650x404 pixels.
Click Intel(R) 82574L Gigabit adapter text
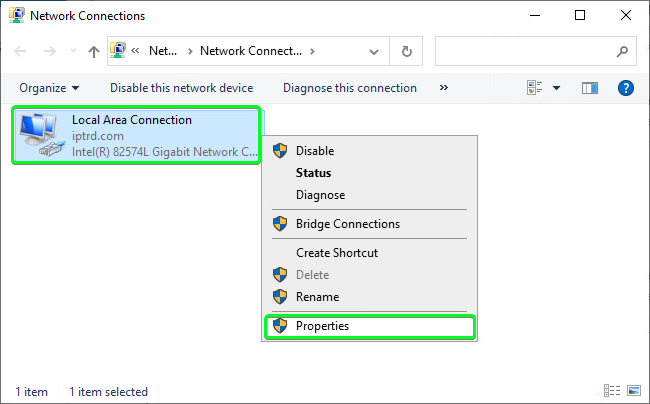click(x=165, y=152)
